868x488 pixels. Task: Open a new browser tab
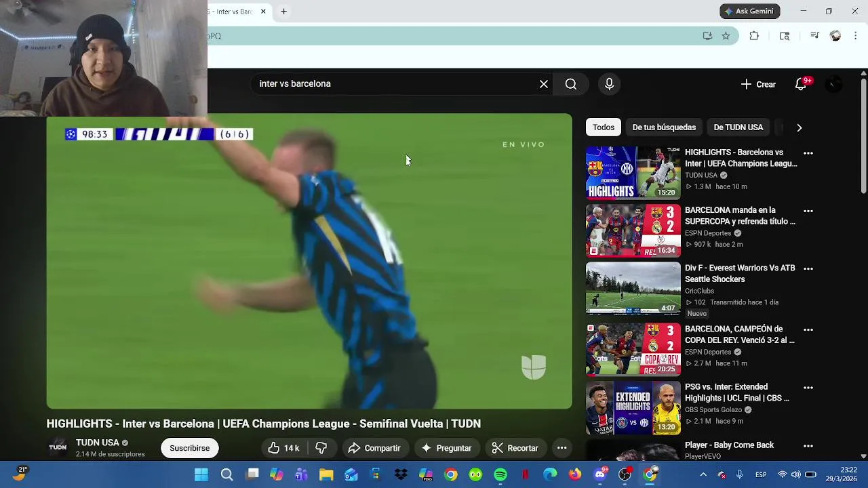pos(283,12)
